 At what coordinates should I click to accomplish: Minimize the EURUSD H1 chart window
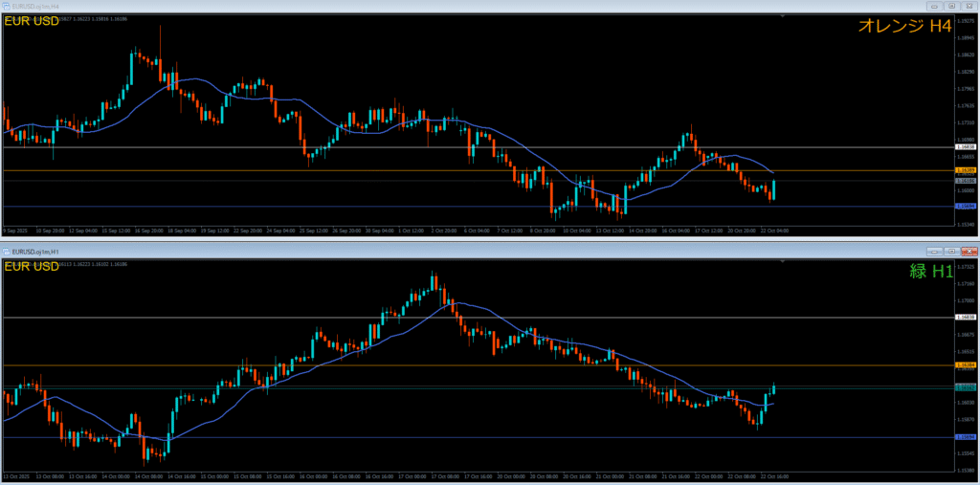coord(933,251)
